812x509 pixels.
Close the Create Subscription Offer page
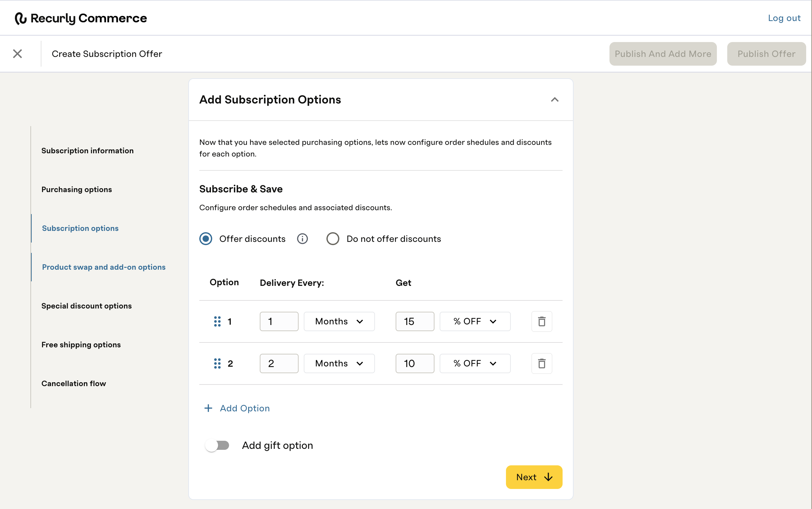[17, 54]
